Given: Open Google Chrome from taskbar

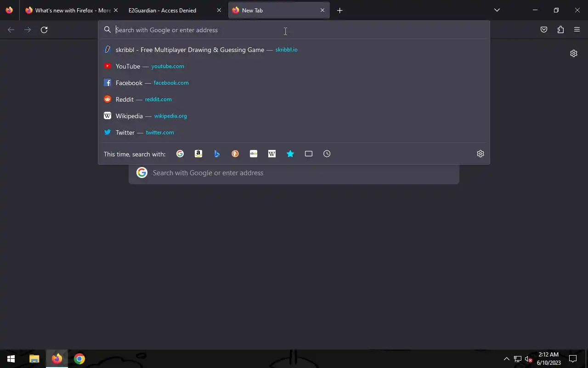Looking at the screenshot, I should pyautogui.click(x=79, y=359).
